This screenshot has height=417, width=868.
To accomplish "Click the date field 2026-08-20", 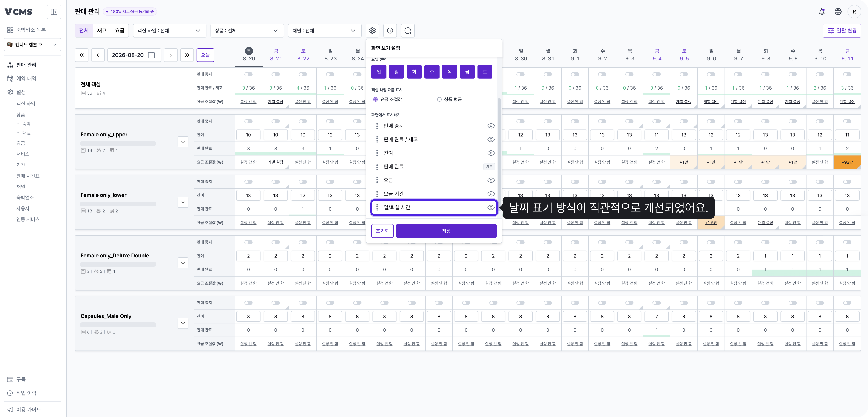I will [134, 55].
